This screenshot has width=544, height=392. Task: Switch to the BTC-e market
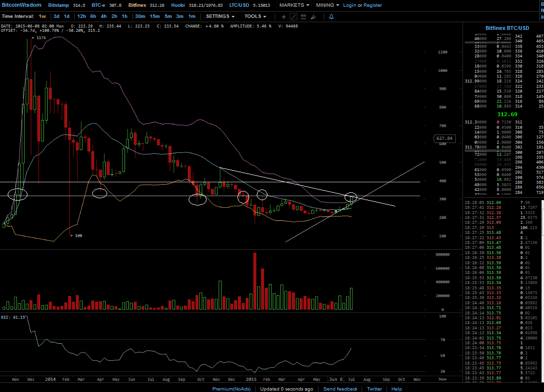click(98, 5)
